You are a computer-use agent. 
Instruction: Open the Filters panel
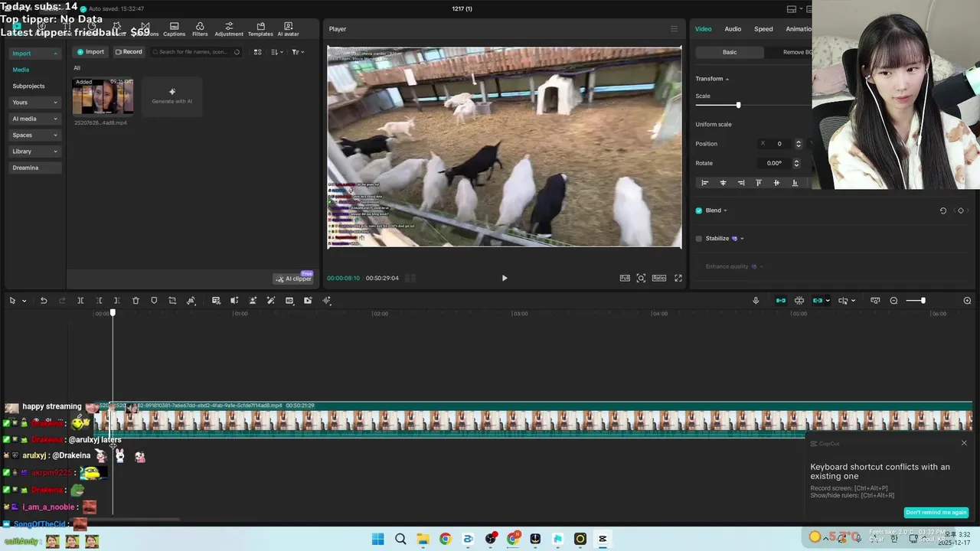click(x=200, y=29)
